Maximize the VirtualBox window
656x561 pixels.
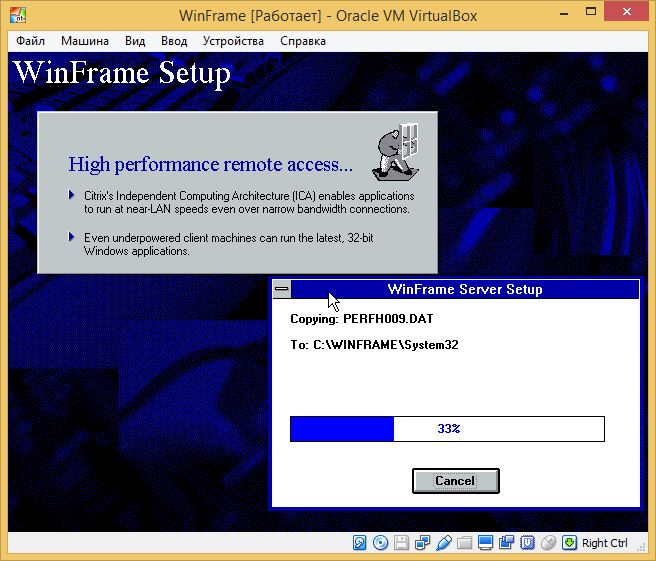591,12
